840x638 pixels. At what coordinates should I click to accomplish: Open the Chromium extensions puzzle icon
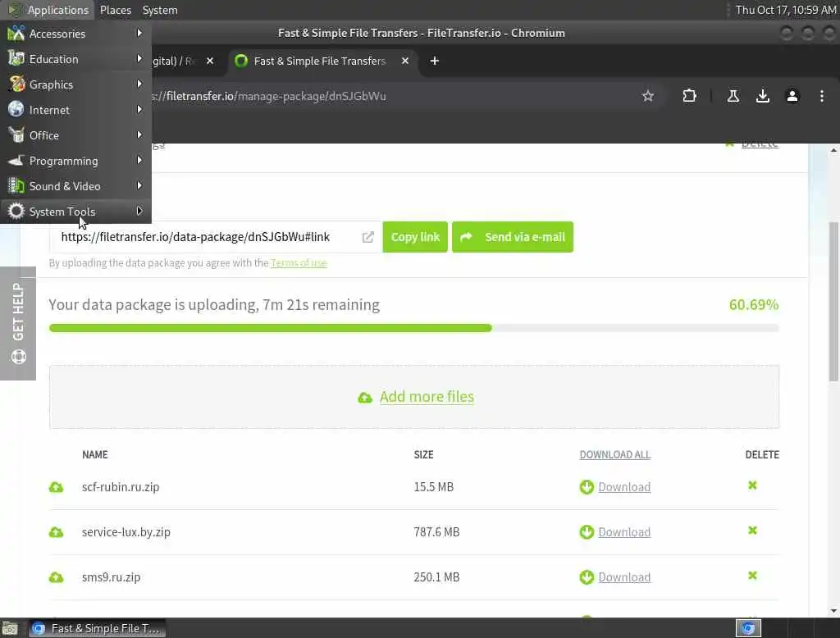click(x=689, y=97)
